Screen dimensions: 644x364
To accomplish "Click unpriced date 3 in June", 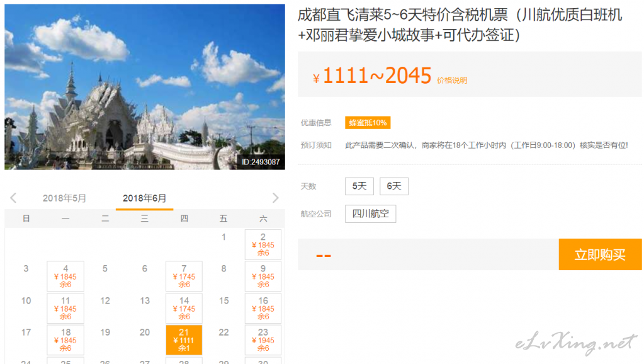I will coord(26,269).
